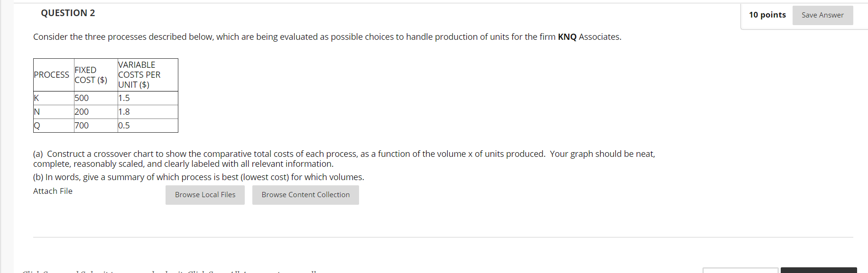This screenshot has height=273, width=868.
Task: Click the white-outlined button at page bottom
Action: coord(740,270)
